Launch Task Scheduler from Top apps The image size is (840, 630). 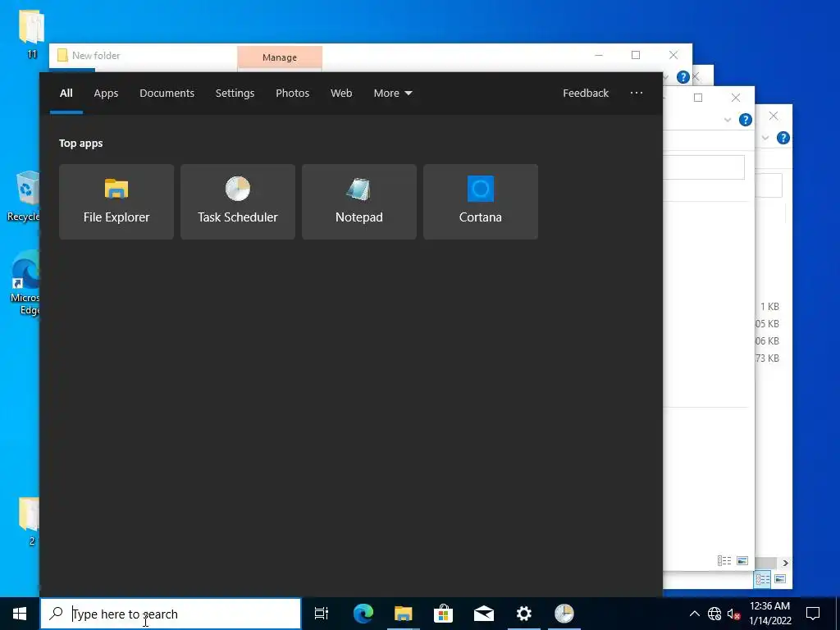coord(238,202)
